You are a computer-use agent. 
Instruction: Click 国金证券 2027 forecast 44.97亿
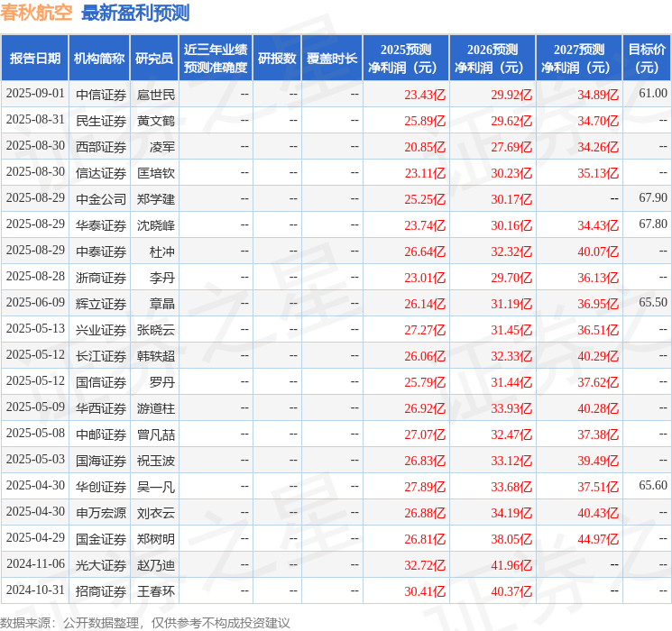(598, 539)
